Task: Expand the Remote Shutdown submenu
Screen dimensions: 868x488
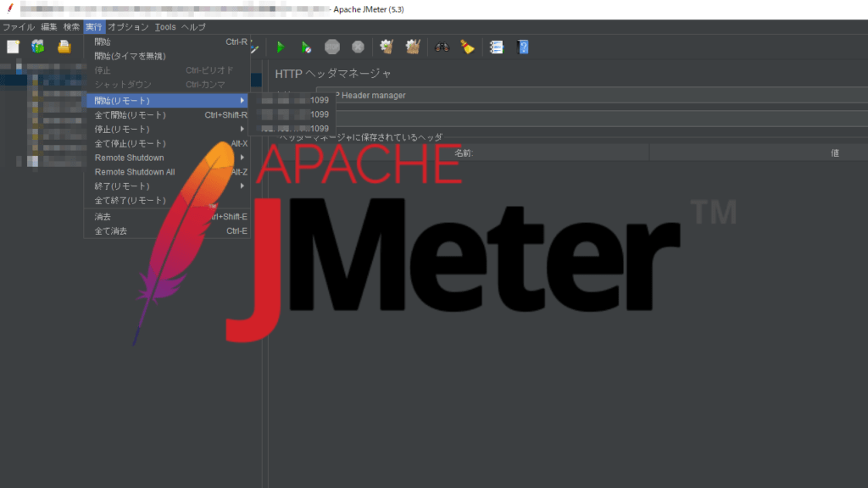Action: 167,158
